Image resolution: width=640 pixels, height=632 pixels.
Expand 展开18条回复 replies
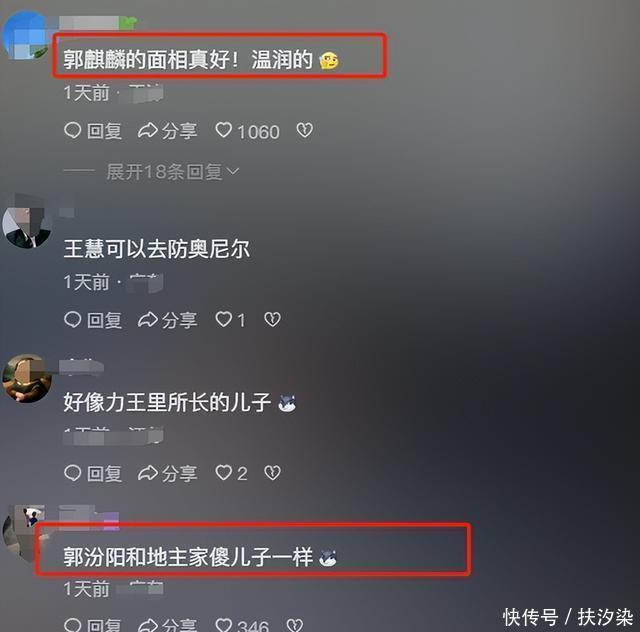172,171
